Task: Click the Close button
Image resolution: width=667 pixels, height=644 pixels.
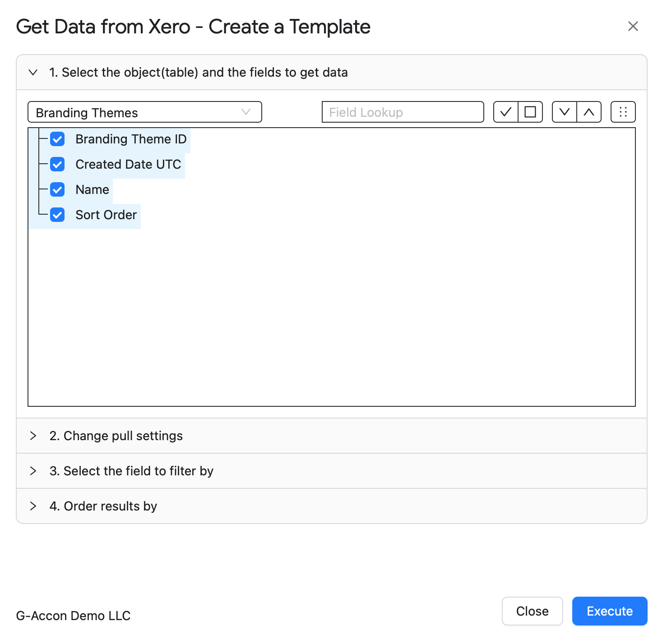Action: [533, 611]
